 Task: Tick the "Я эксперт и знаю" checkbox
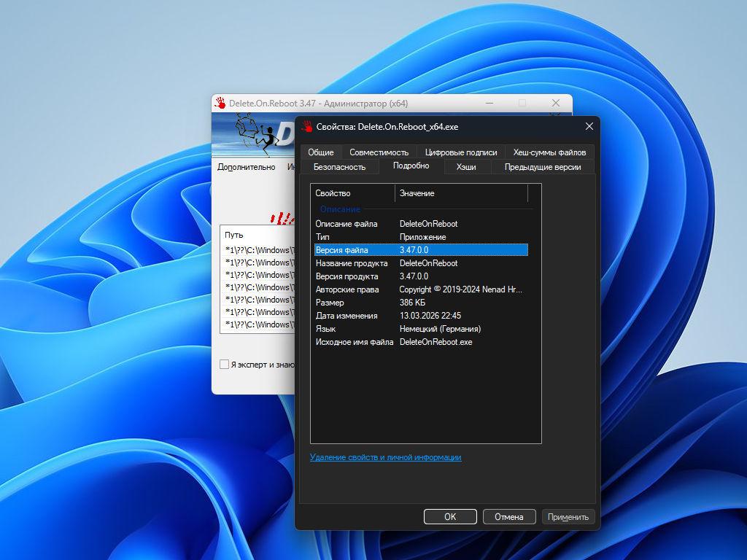point(225,364)
